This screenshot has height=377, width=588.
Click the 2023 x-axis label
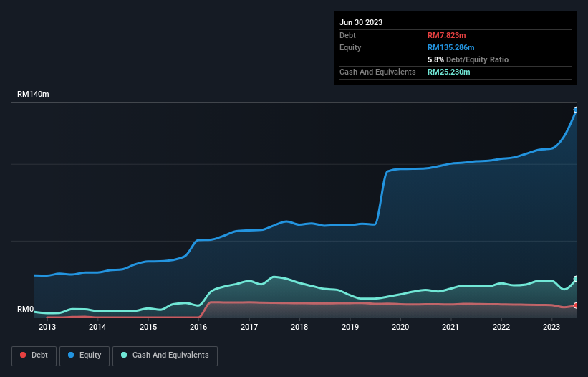pos(551,327)
